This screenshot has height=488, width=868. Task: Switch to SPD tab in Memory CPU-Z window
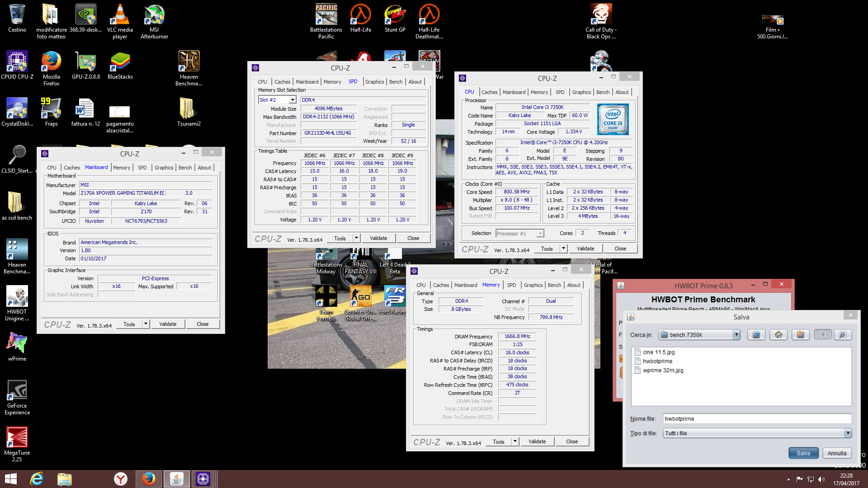point(511,285)
